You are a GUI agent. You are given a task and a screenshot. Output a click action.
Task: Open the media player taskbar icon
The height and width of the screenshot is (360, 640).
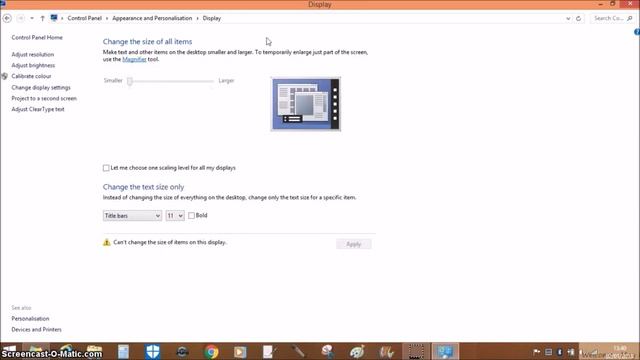240,351
